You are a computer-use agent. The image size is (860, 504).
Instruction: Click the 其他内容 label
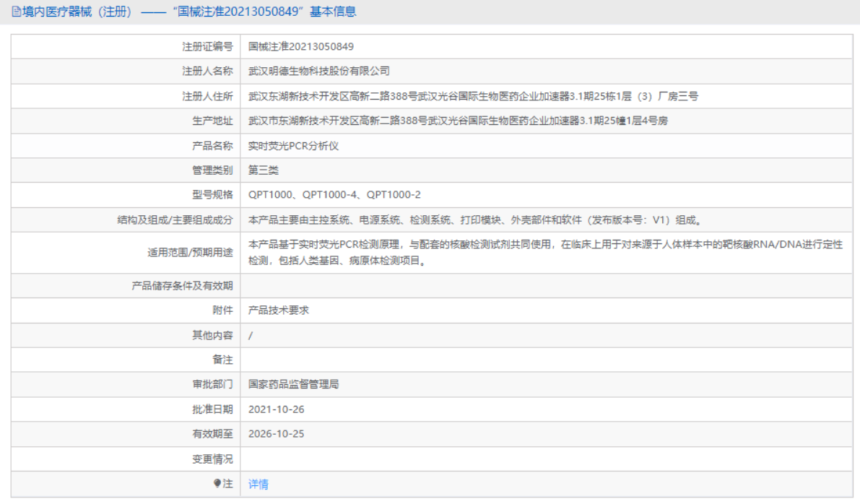212,335
